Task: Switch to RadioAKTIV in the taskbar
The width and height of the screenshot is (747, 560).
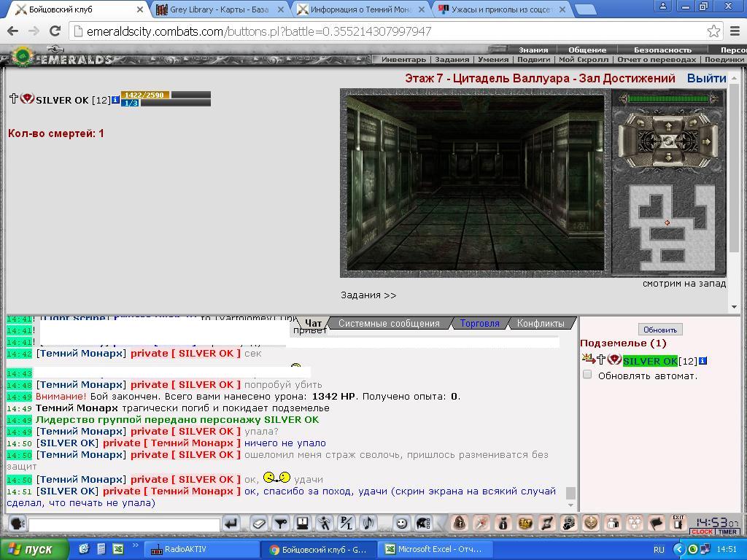Action: (201, 550)
